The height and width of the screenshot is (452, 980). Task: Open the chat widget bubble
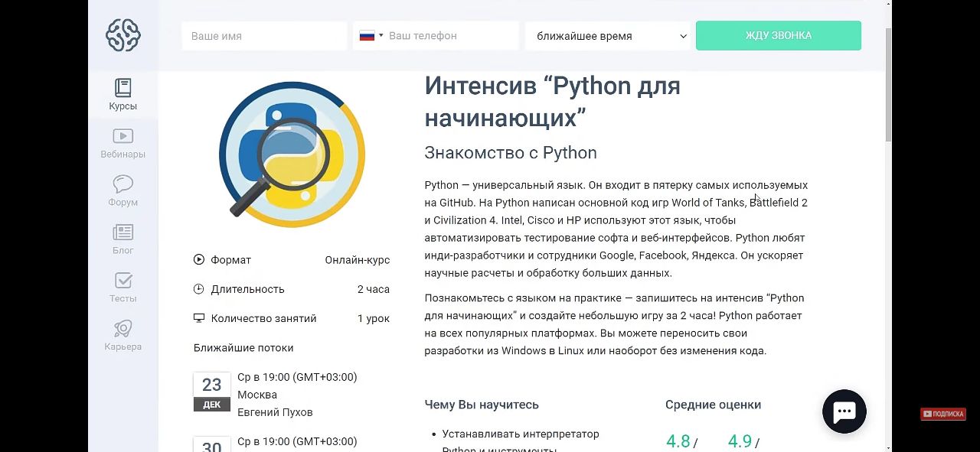click(844, 411)
